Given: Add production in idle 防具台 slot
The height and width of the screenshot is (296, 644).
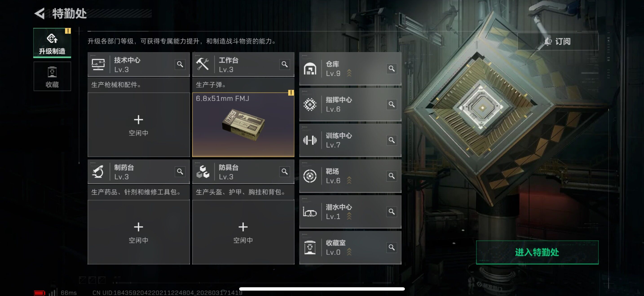Looking at the screenshot, I should coord(243,232).
